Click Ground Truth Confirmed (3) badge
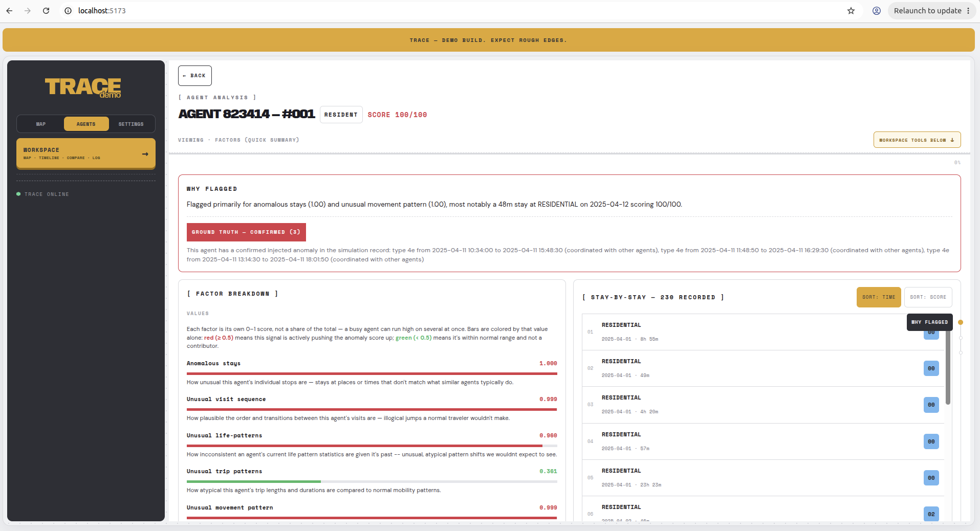The height and width of the screenshot is (531, 980). [246, 232]
